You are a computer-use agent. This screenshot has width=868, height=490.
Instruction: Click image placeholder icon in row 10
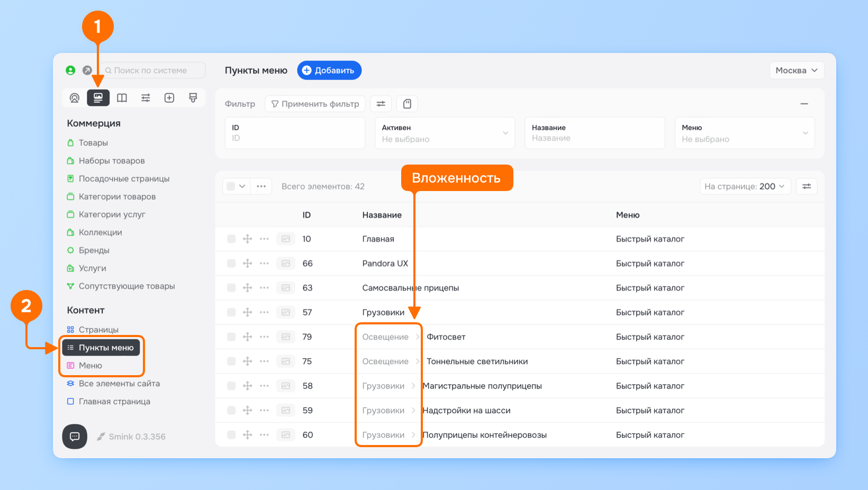coord(286,239)
